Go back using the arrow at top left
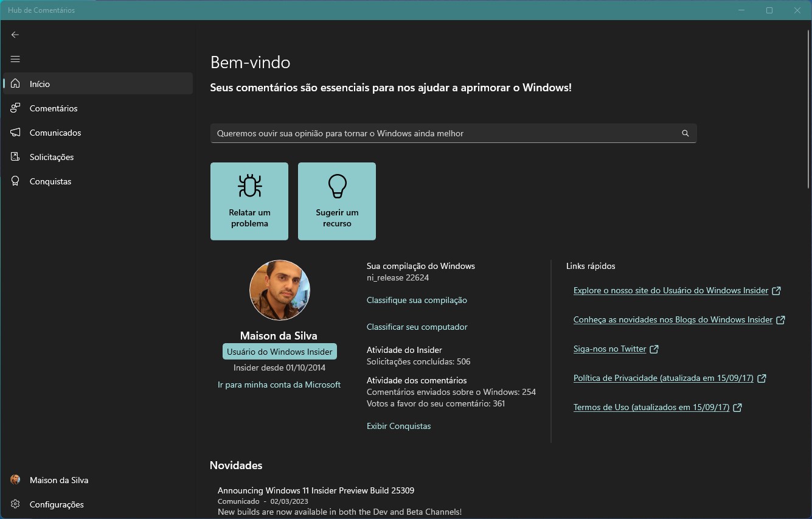 tap(15, 35)
